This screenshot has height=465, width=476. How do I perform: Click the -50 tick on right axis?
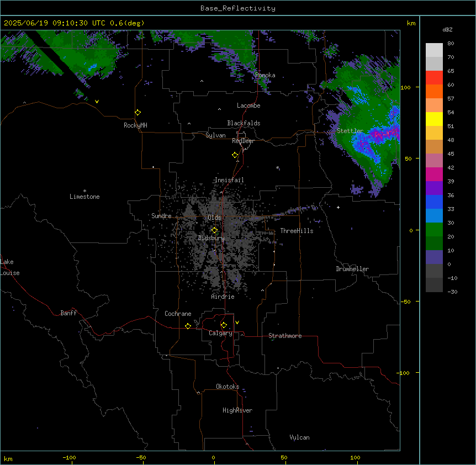point(405,302)
